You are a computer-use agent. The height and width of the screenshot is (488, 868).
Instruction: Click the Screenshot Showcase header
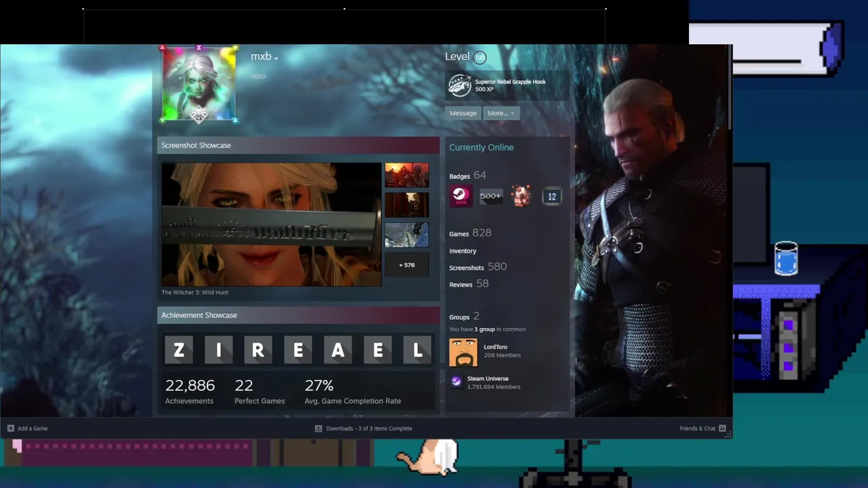point(298,145)
